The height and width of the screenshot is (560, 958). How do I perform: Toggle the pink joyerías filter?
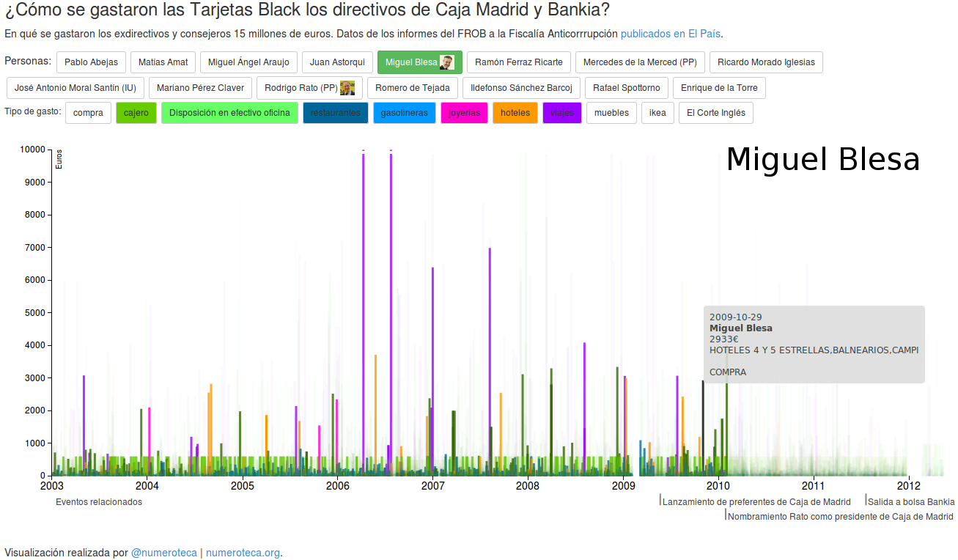point(464,113)
